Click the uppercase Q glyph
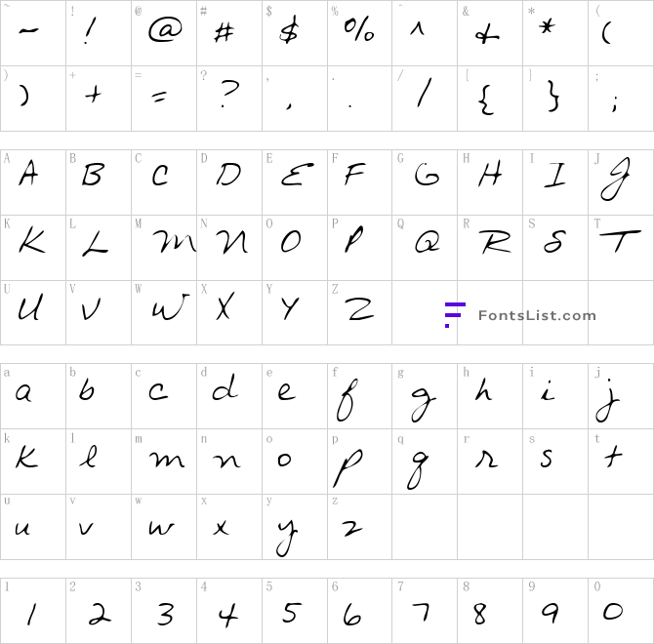The height and width of the screenshot is (644, 654). point(428,242)
